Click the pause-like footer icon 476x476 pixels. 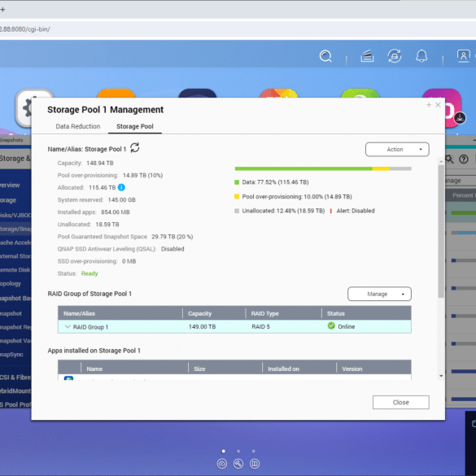coord(255,464)
